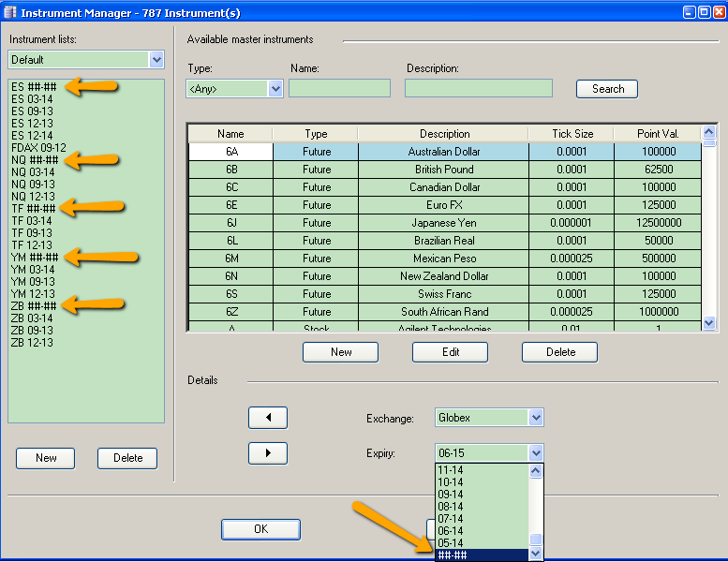Open the Type <Any> dropdown
The height and width of the screenshot is (562, 728).
(x=275, y=89)
